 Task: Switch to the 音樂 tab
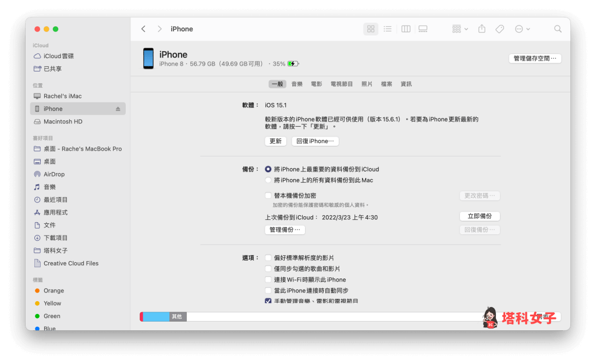pyautogui.click(x=297, y=84)
